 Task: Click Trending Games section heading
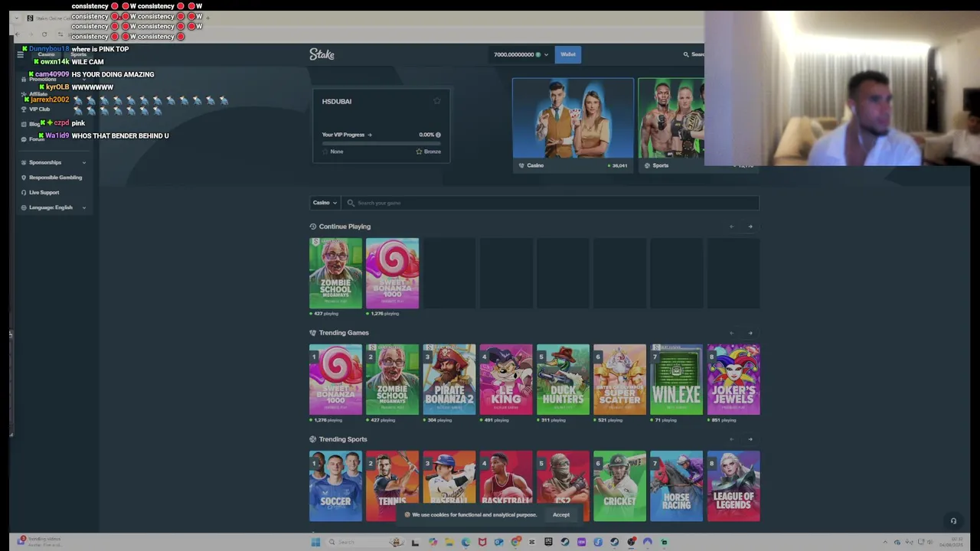pos(344,333)
